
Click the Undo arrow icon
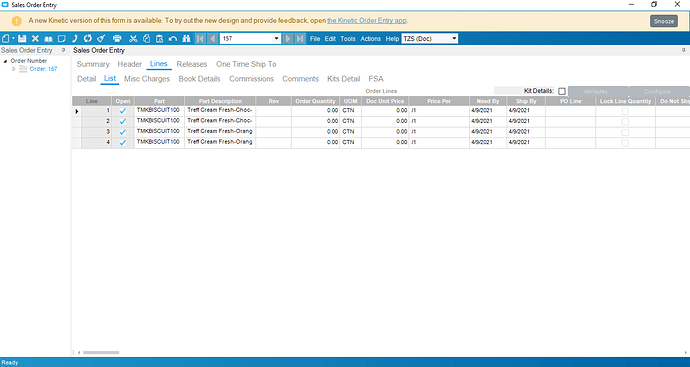tap(173, 39)
